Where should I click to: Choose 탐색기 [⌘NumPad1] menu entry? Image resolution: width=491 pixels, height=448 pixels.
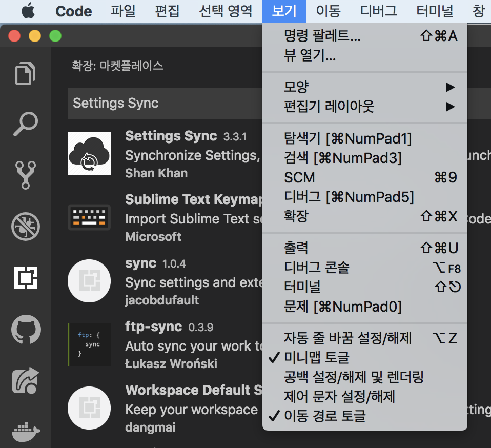pyautogui.click(x=365, y=138)
